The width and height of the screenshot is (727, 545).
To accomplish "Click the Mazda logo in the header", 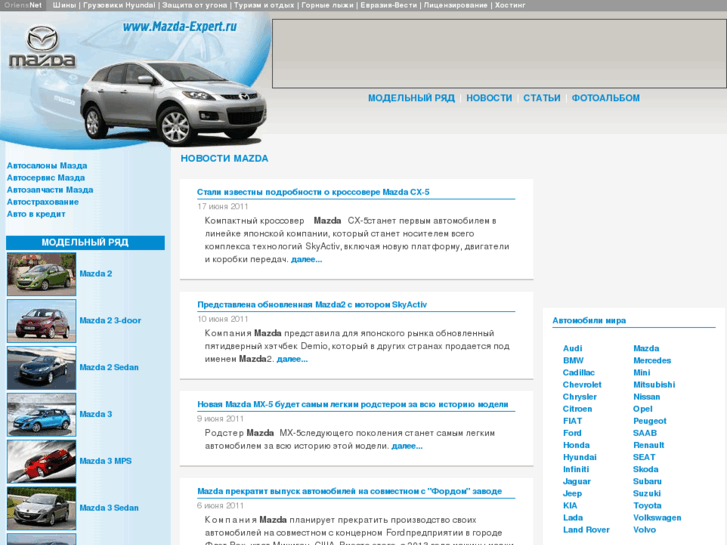I will pyautogui.click(x=42, y=47).
